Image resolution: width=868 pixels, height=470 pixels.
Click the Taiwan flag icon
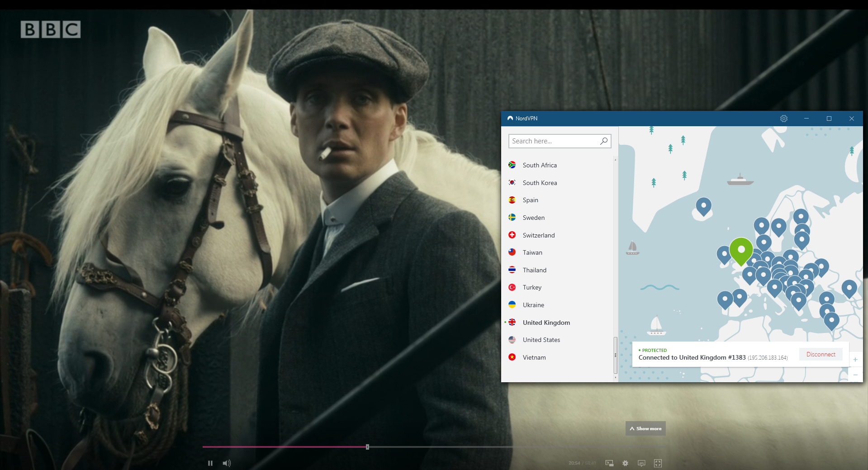[x=512, y=252]
